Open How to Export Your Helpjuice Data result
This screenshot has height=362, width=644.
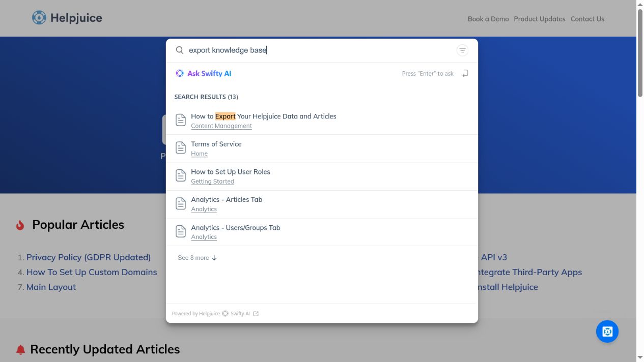tap(264, 116)
